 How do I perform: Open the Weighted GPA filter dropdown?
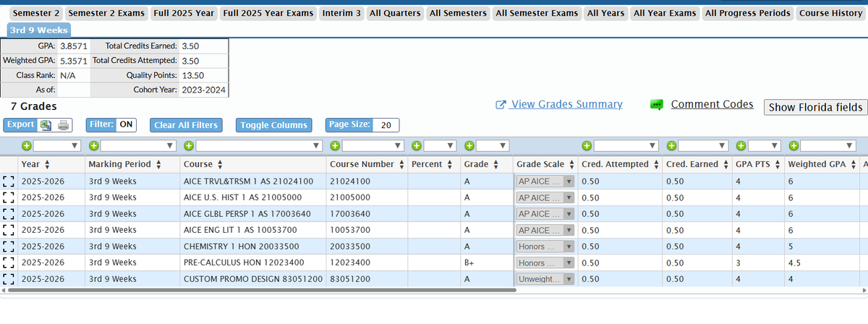pos(828,145)
